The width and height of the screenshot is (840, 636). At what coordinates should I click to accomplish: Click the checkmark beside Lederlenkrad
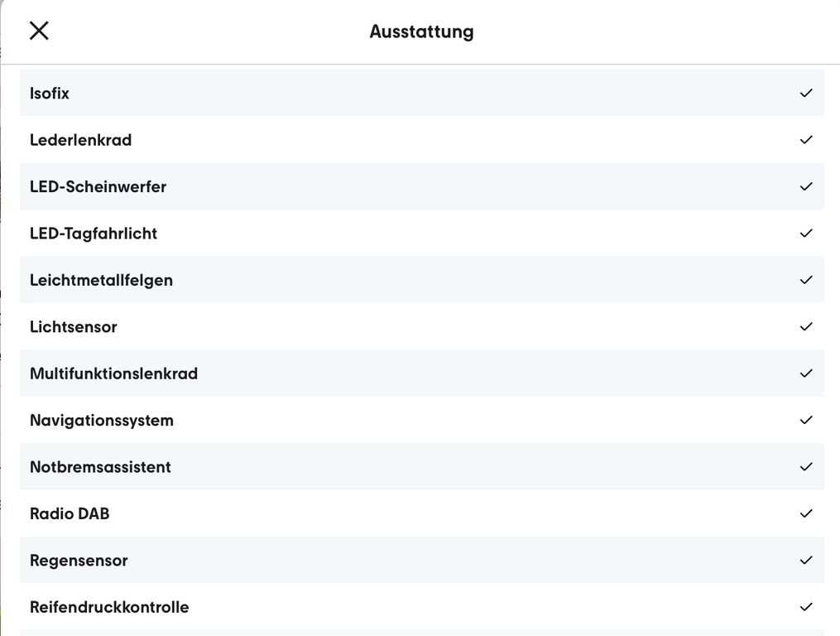pyautogui.click(x=806, y=140)
